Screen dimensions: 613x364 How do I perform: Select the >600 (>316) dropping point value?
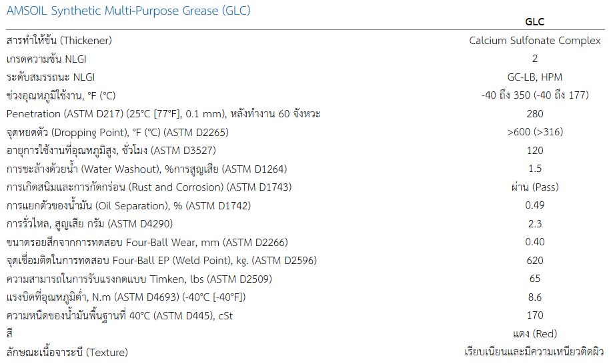click(x=534, y=132)
